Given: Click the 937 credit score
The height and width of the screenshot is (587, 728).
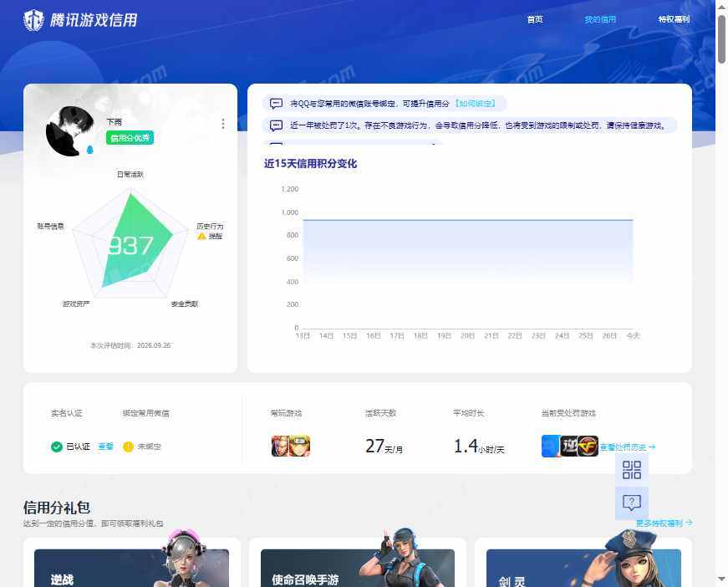Looking at the screenshot, I should [130, 246].
